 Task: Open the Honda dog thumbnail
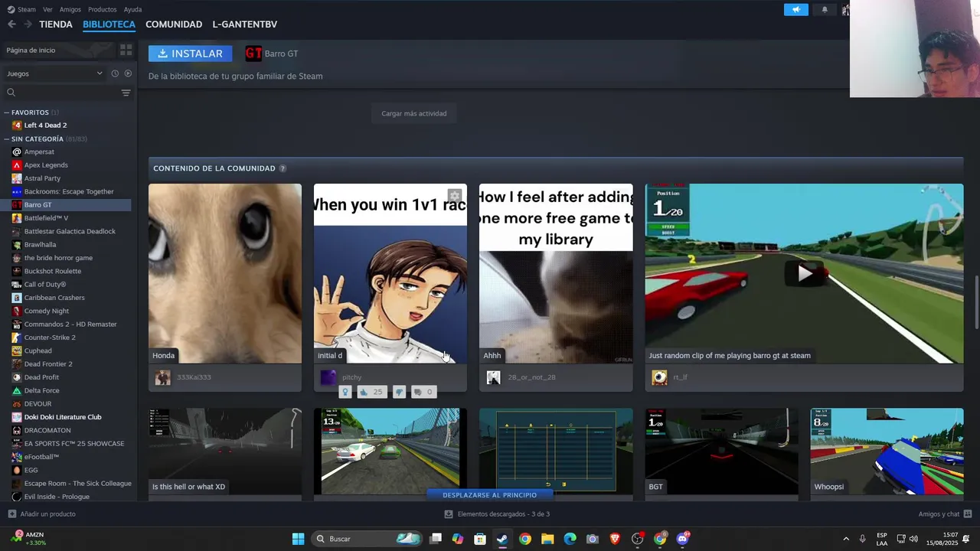click(225, 273)
